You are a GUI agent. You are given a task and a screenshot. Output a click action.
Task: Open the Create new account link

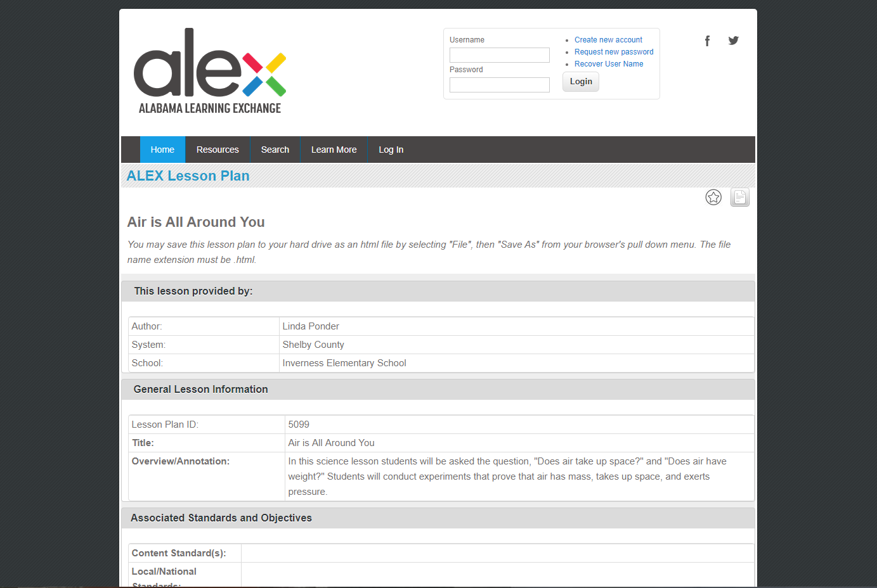[x=608, y=40]
